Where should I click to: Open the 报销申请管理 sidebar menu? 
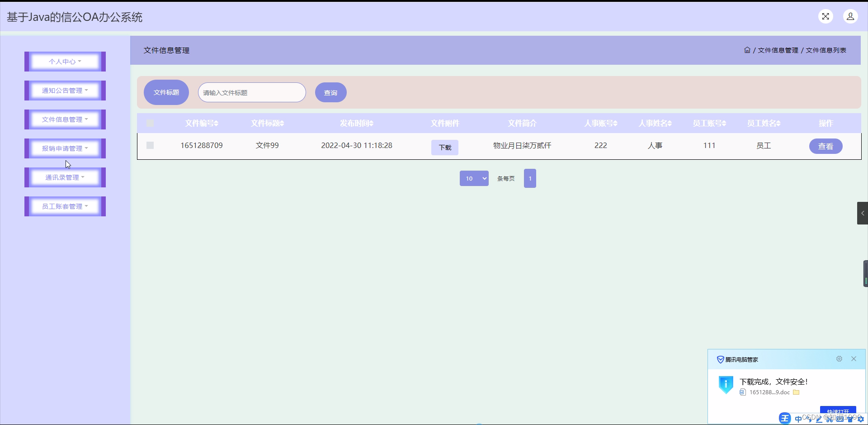click(65, 148)
